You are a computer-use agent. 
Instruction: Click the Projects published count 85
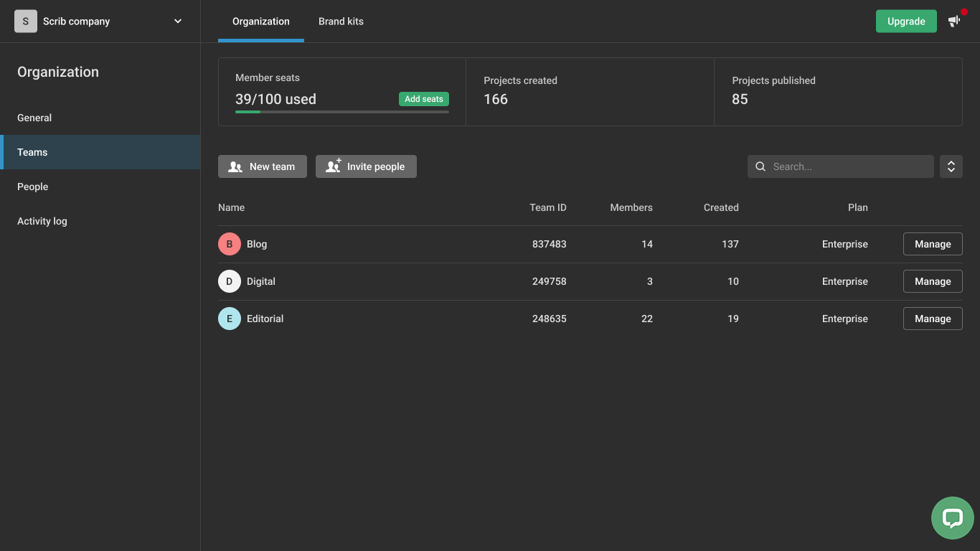coord(740,99)
